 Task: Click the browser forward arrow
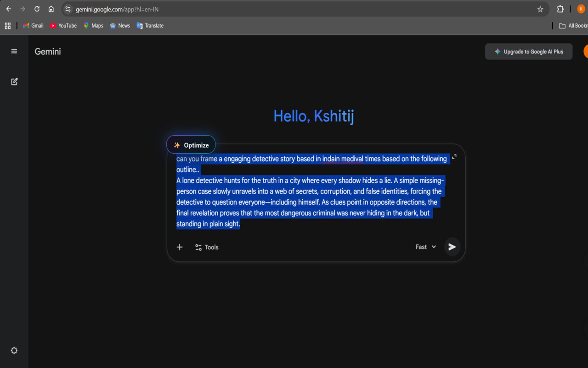point(23,9)
